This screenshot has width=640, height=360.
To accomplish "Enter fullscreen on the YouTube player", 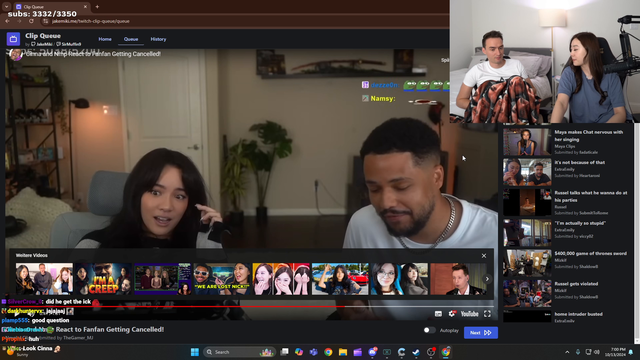I will point(487,314).
